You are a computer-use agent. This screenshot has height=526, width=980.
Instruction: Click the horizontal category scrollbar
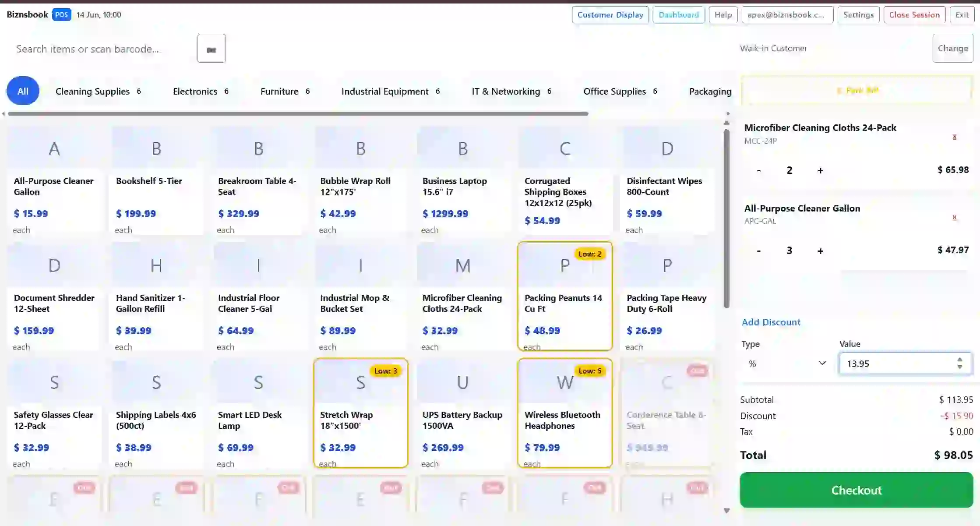(298, 114)
